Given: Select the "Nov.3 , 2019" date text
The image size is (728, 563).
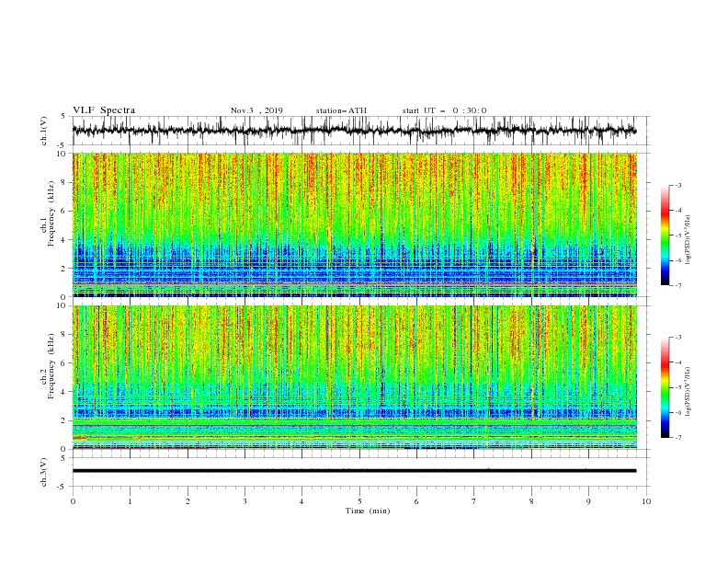Looking at the screenshot, I should click(256, 110).
